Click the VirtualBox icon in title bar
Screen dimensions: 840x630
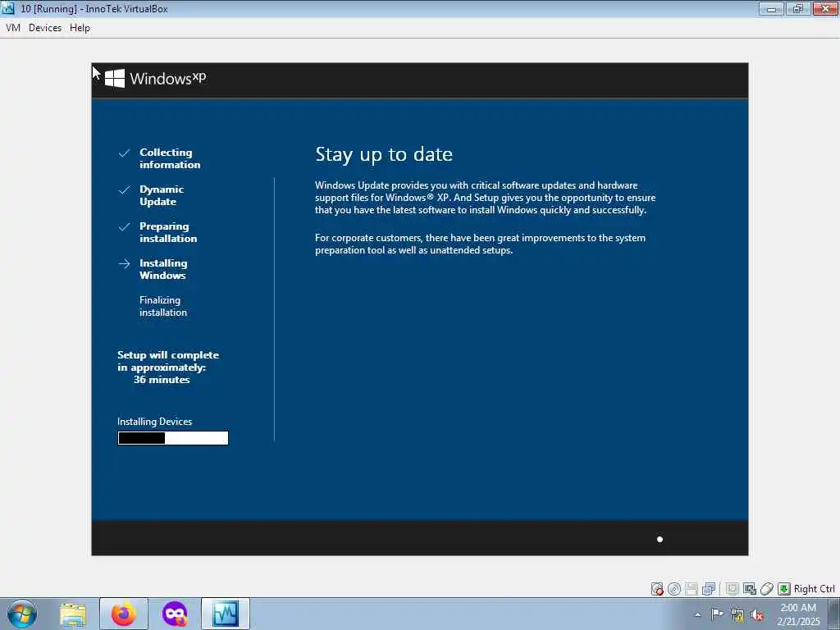(x=8, y=8)
